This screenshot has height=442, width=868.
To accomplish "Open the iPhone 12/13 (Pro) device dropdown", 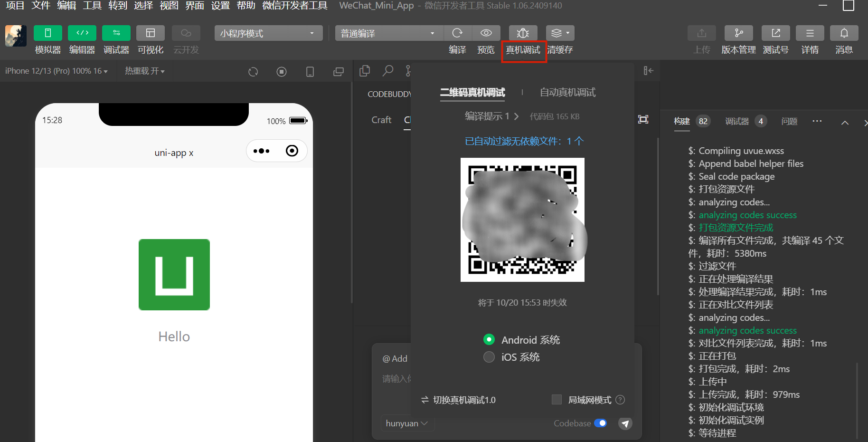I will click(57, 71).
